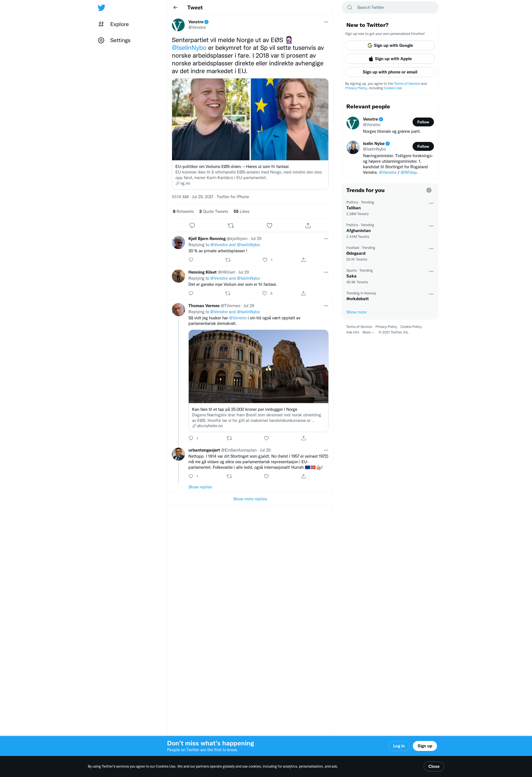Click Sign up on the bottom banner
Viewport: 532px width, 777px height.
[425, 746]
